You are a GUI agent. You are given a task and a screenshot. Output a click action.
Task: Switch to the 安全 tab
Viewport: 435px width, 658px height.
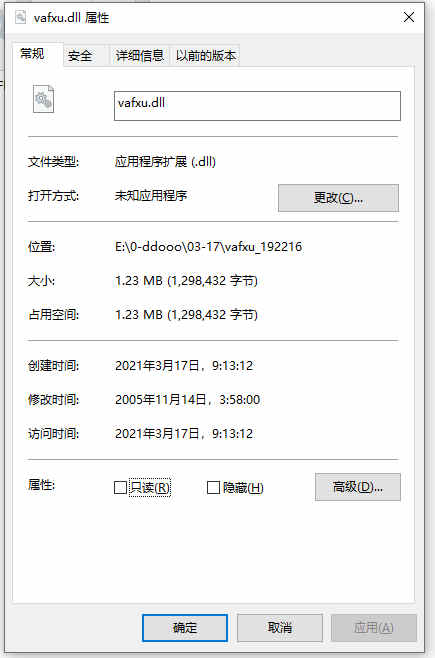click(x=80, y=55)
